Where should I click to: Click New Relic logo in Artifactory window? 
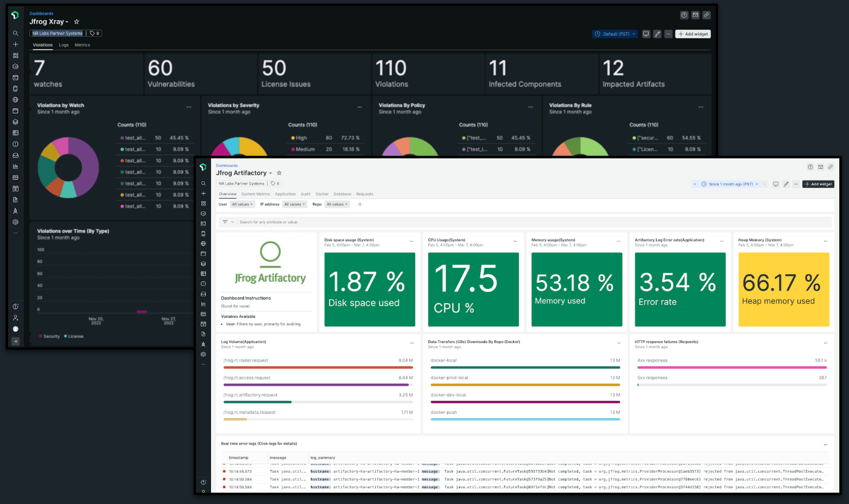[x=203, y=167]
